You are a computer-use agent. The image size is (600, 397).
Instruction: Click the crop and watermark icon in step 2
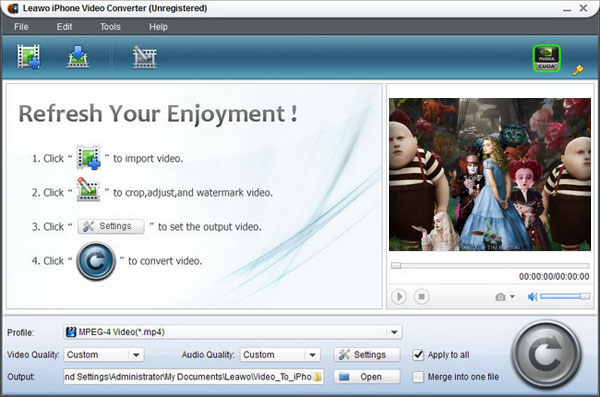coord(88,189)
